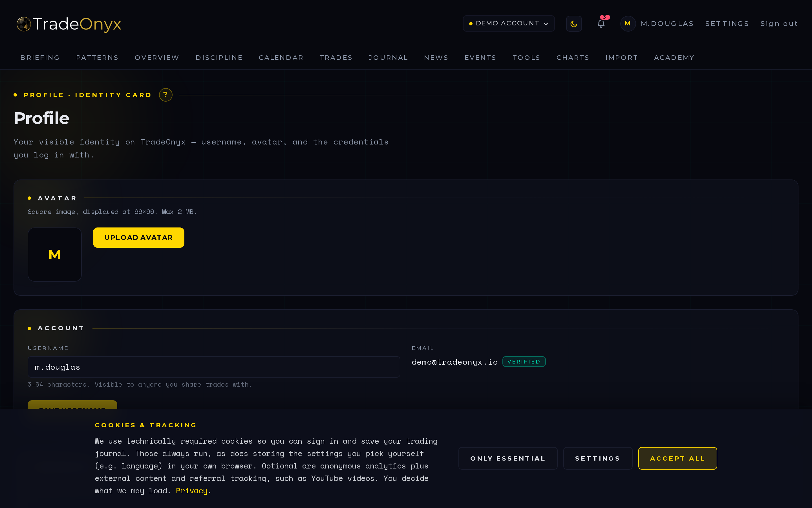Go to the Charts tab
This screenshot has height=508, width=812.
(573, 58)
